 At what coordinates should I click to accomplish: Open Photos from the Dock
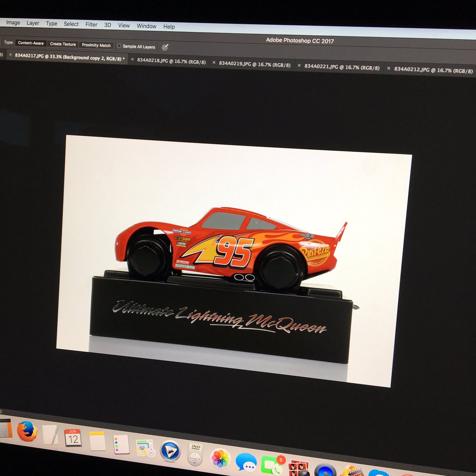220,459
